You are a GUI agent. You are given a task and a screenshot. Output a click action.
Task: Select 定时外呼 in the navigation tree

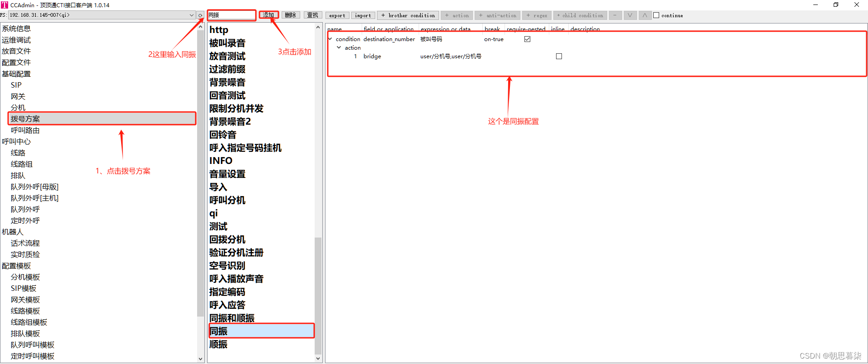[x=25, y=220]
